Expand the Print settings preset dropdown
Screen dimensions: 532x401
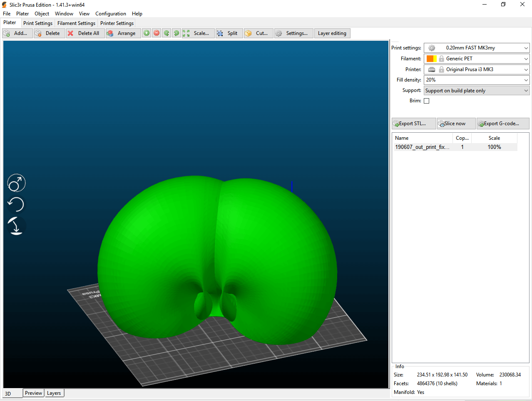[526, 48]
